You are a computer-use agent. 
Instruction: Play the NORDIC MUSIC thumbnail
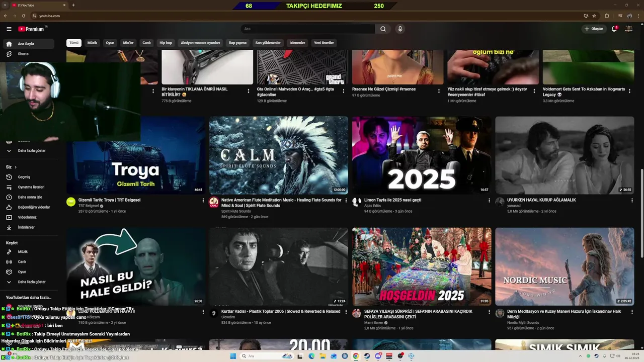point(565,266)
